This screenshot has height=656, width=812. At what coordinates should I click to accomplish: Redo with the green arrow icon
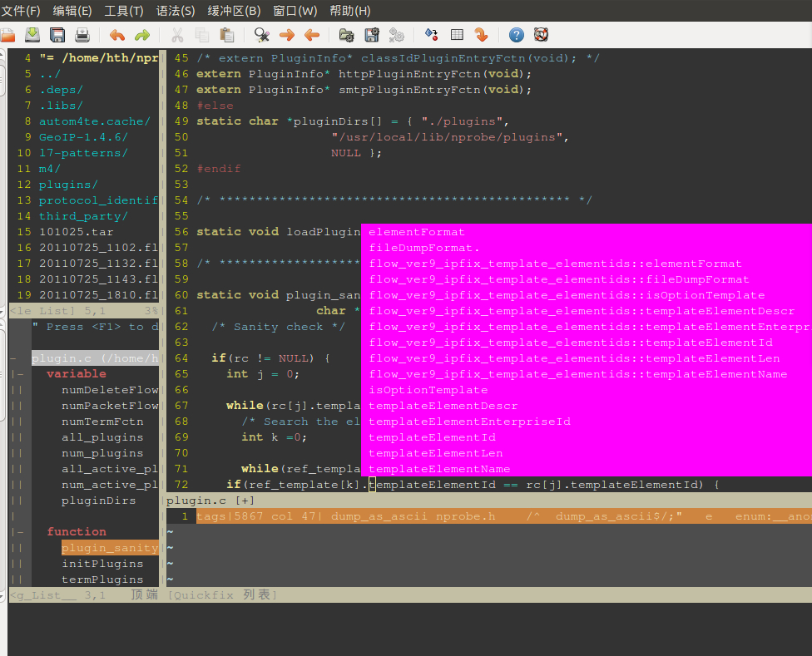[142, 35]
